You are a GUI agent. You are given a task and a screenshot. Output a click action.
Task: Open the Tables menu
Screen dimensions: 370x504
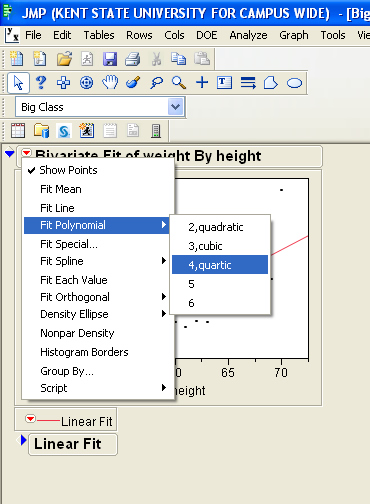pos(99,35)
